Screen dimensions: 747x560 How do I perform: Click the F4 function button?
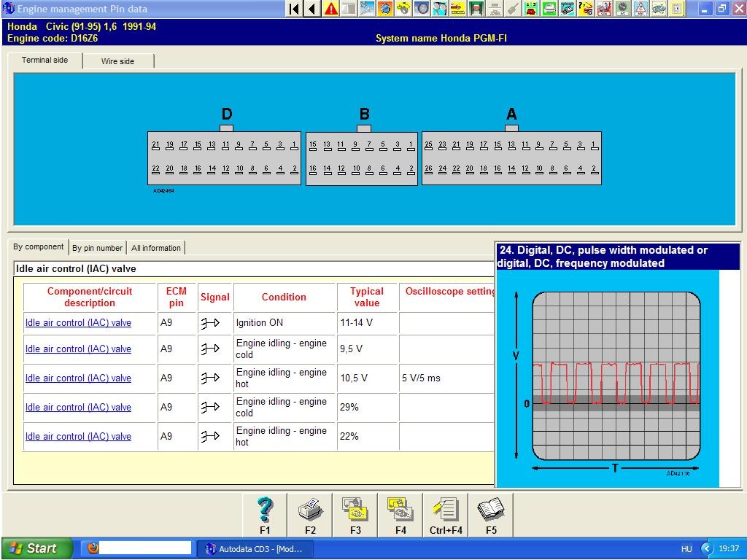coord(400,516)
